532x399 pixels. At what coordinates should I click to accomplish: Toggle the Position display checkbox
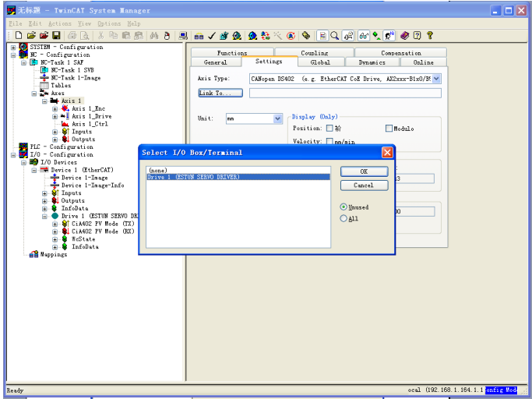(329, 128)
